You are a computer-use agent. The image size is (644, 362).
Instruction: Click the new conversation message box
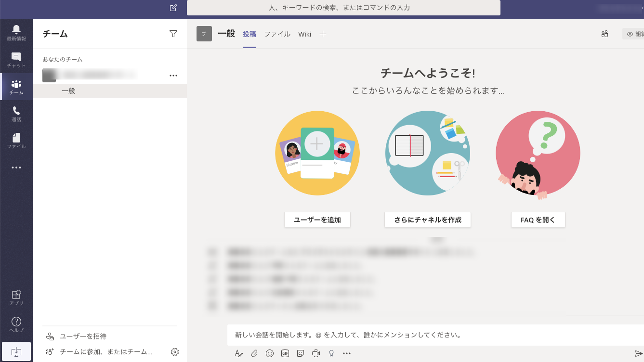[435, 335]
